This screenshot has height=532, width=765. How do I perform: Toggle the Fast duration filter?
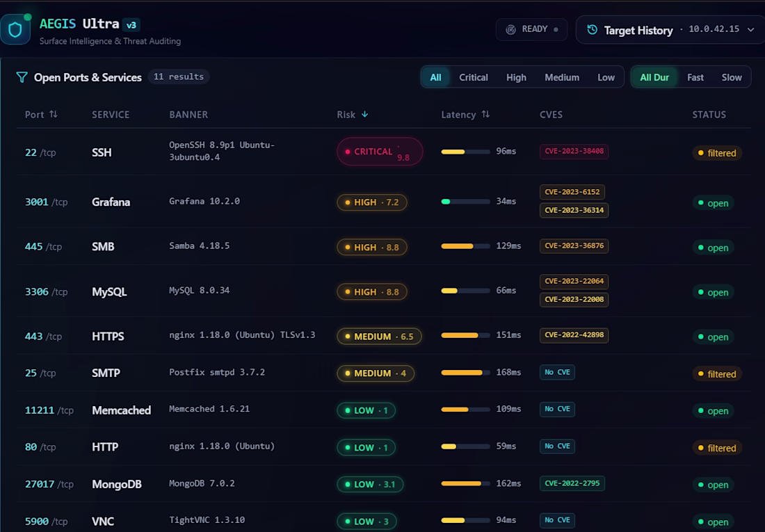[x=695, y=77]
